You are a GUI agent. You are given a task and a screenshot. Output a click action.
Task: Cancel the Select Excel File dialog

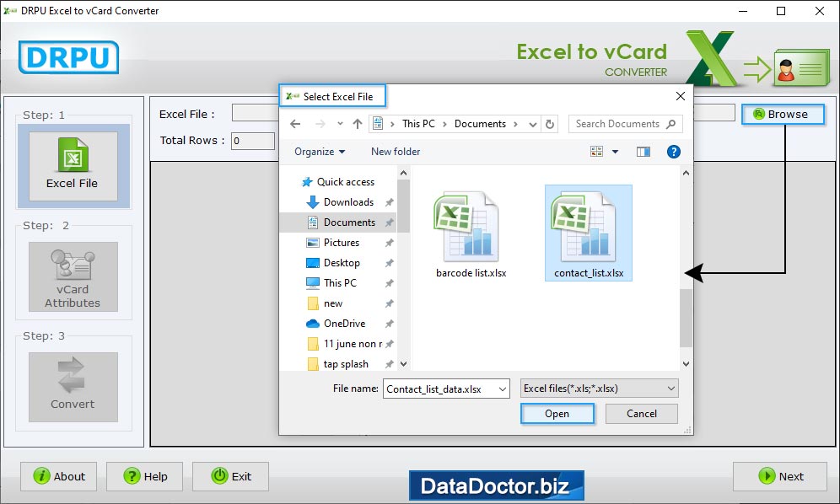[x=641, y=414]
